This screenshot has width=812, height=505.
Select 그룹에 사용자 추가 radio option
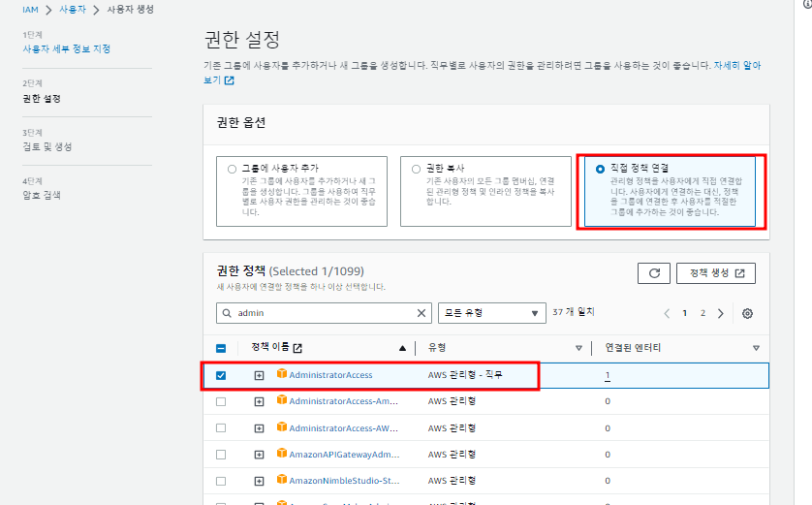(x=232, y=169)
